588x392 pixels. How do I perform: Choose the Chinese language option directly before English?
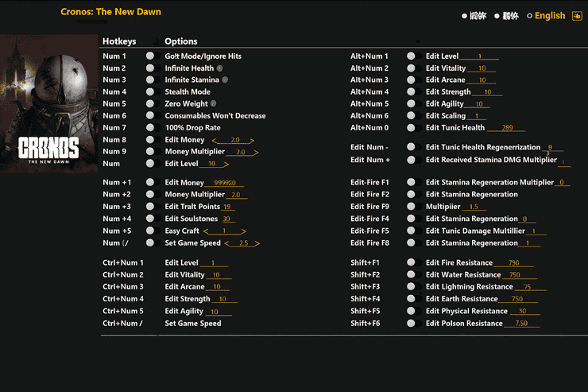tap(507, 16)
